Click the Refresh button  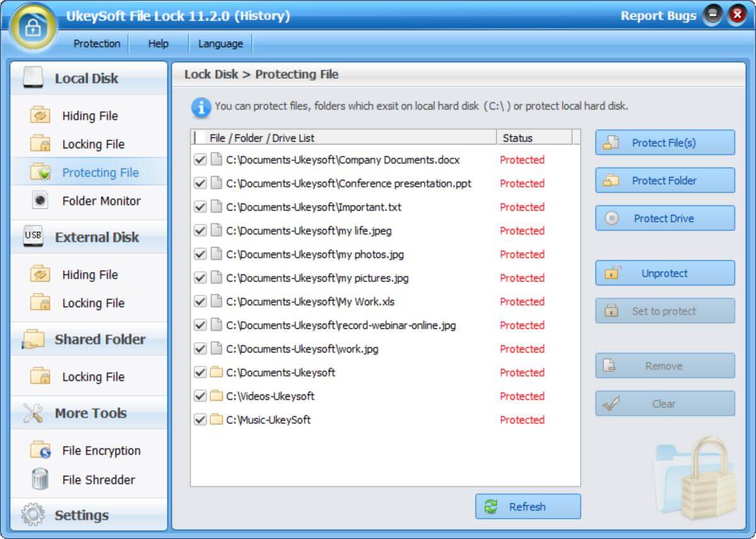[x=528, y=506]
